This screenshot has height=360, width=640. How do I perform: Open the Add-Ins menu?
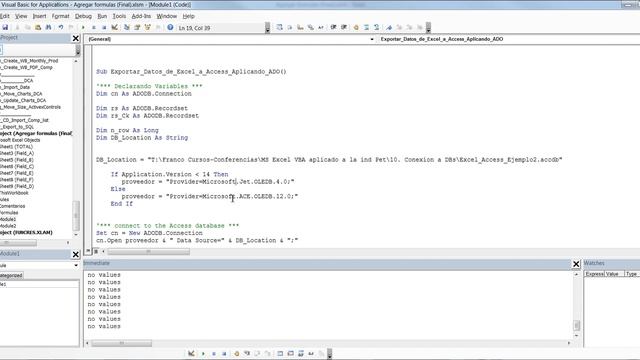coord(141,16)
